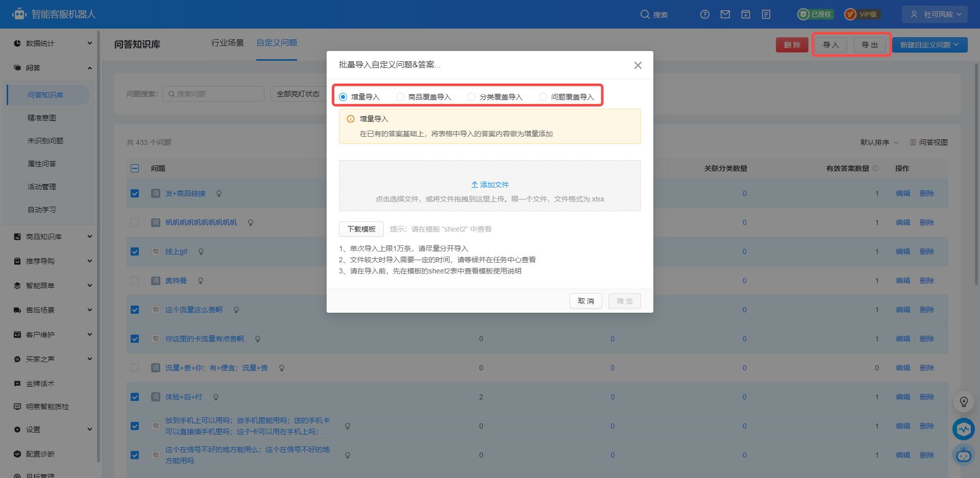The height and width of the screenshot is (478, 980).
Task: Open 属性问答 in the sidebar
Action: [42, 164]
